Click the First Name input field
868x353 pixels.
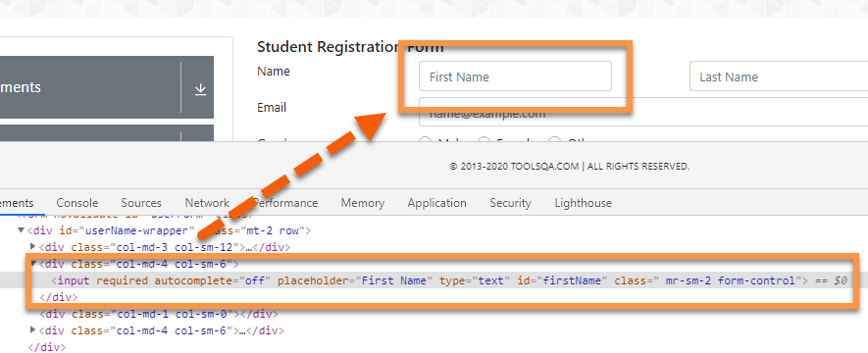click(x=515, y=76)
